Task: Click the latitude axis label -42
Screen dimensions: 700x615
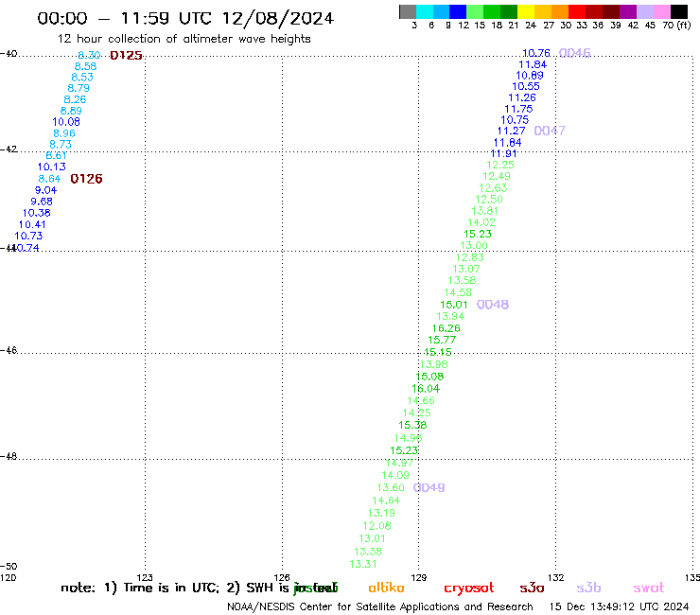Action: pos(9,149)
